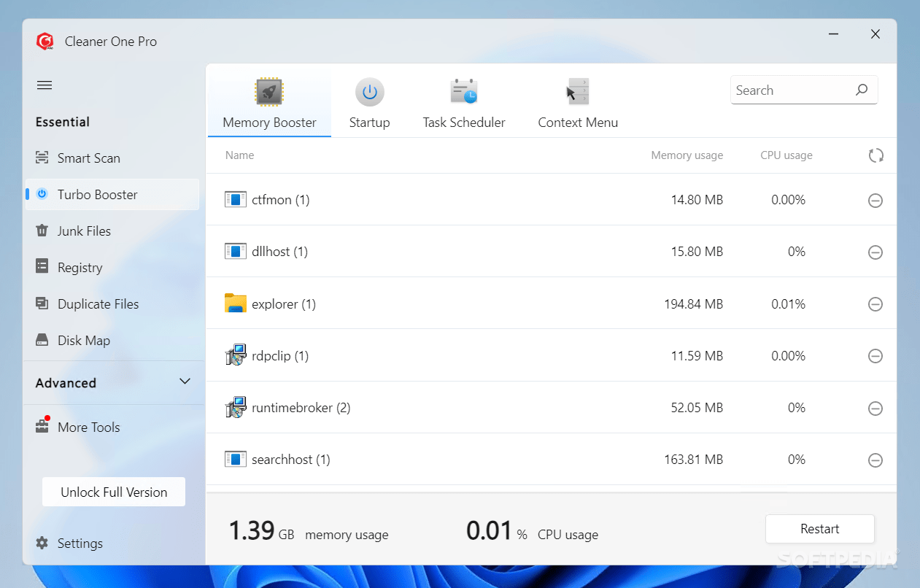Click the Memory Booster rocket chip icon

coord(269,92)
